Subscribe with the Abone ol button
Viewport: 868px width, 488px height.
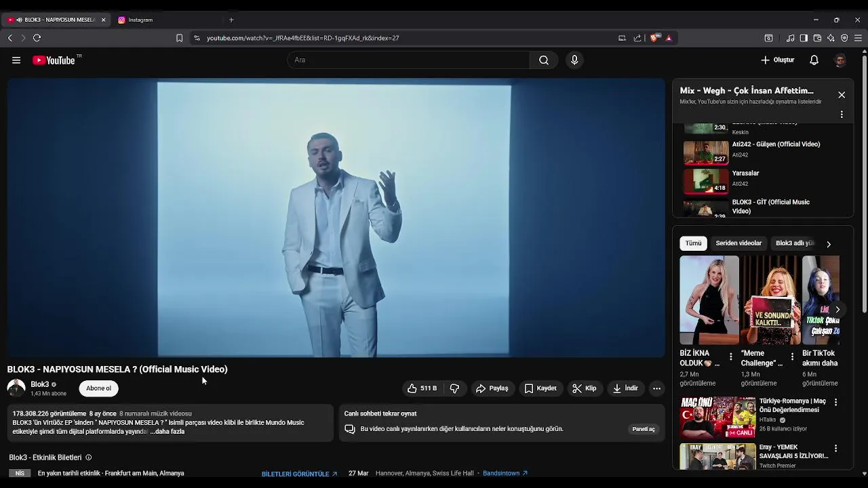(x=98, y=388)
